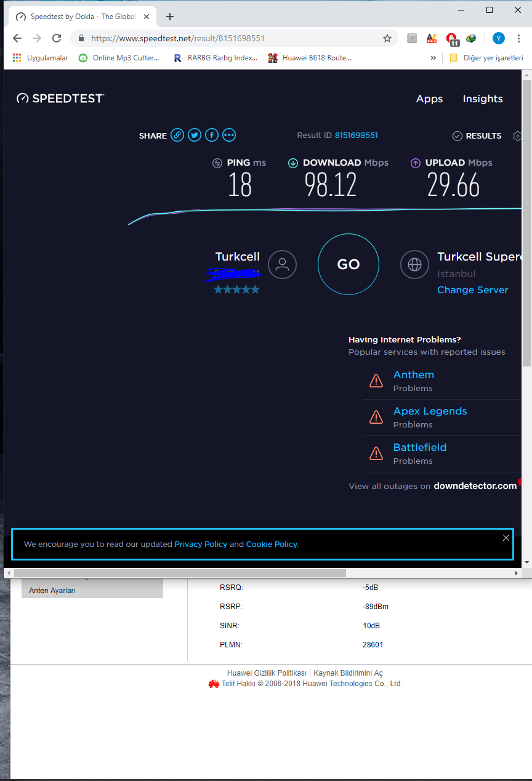
Task: Bookmark this page with the star icon
Action: click(387, 38)
